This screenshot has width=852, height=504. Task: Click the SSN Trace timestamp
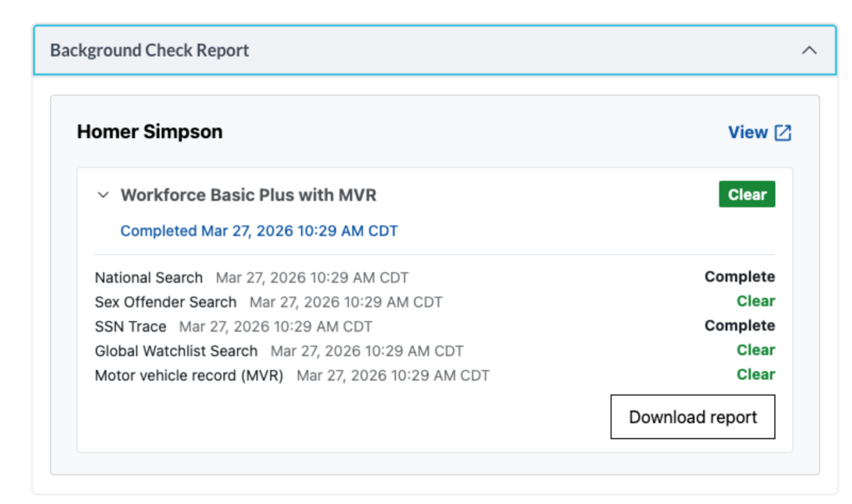(276, 326)
